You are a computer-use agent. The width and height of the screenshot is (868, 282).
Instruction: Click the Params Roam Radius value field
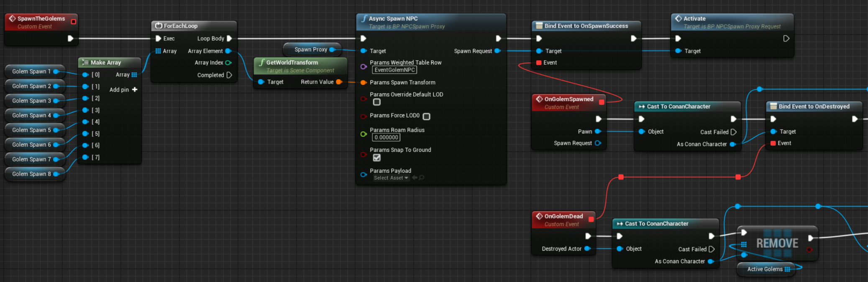click(x=386, y=137)
